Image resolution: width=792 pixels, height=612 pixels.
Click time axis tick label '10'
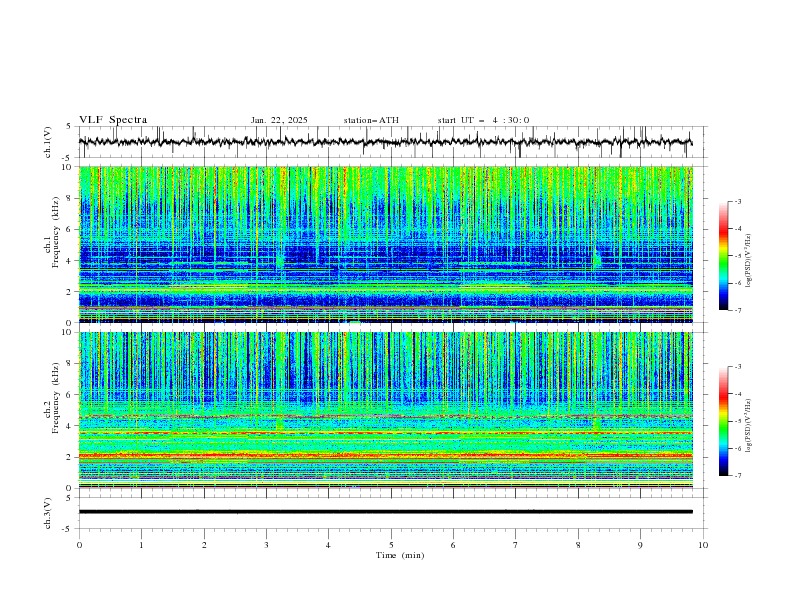(703, 545)
